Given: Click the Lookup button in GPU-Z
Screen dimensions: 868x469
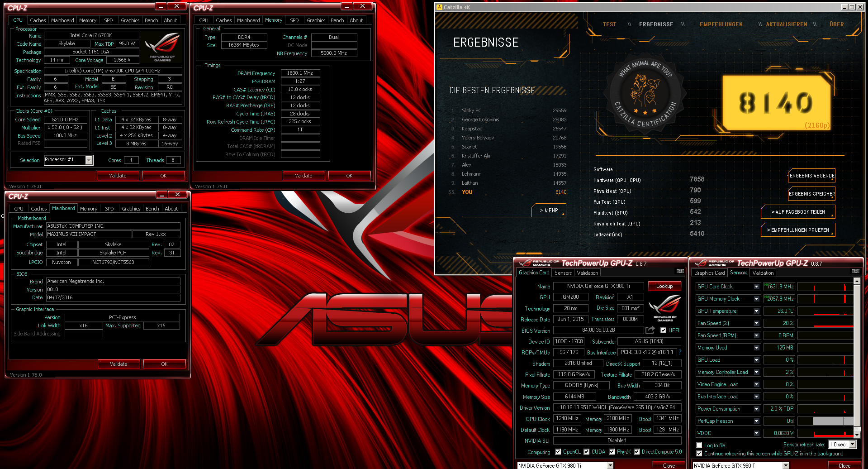Looking at the screenshot, I should pyautogui.click(x=664, y=286).
